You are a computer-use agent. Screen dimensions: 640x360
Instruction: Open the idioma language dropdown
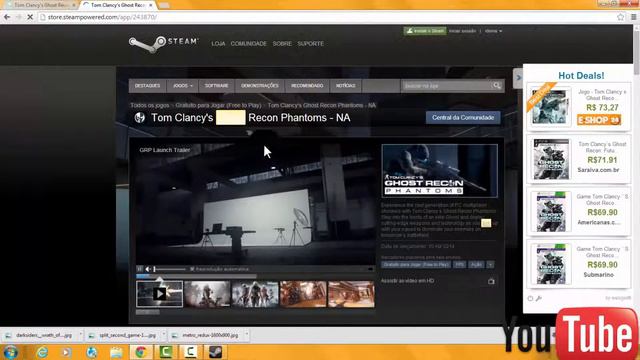click(x=493, y=31)
